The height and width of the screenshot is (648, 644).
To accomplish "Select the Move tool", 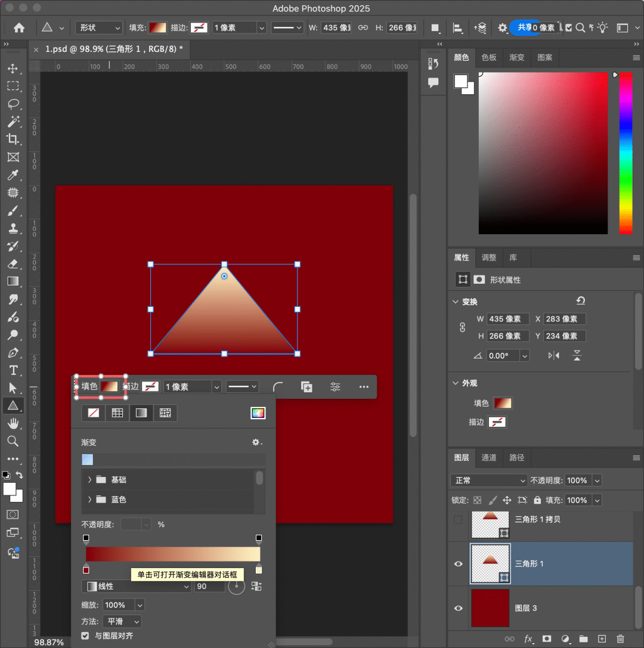I will tap(13, 69).
